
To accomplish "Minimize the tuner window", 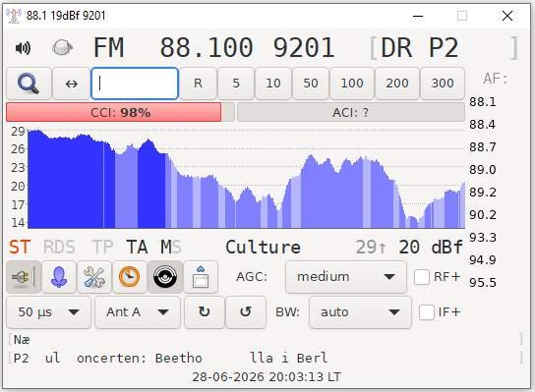I will pyautogui.click(x=418, y=16).
